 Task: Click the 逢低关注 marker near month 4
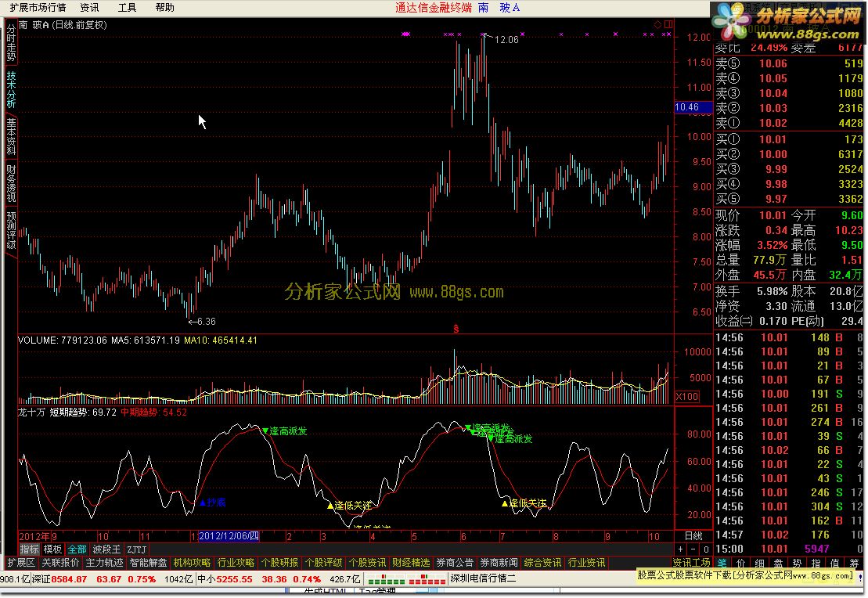click(x=350, y=506)
